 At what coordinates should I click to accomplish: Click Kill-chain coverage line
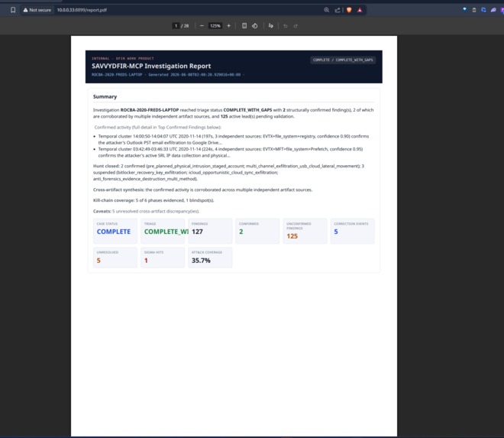point(153,200)
